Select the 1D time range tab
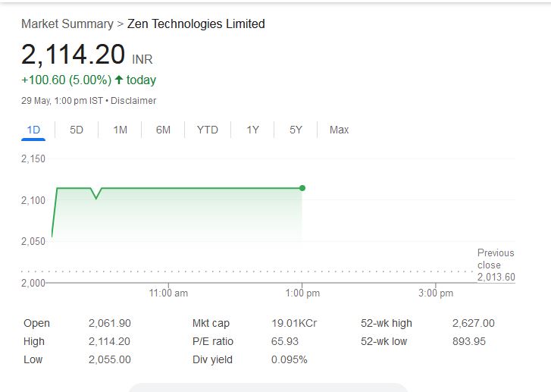 coord(33,130)
